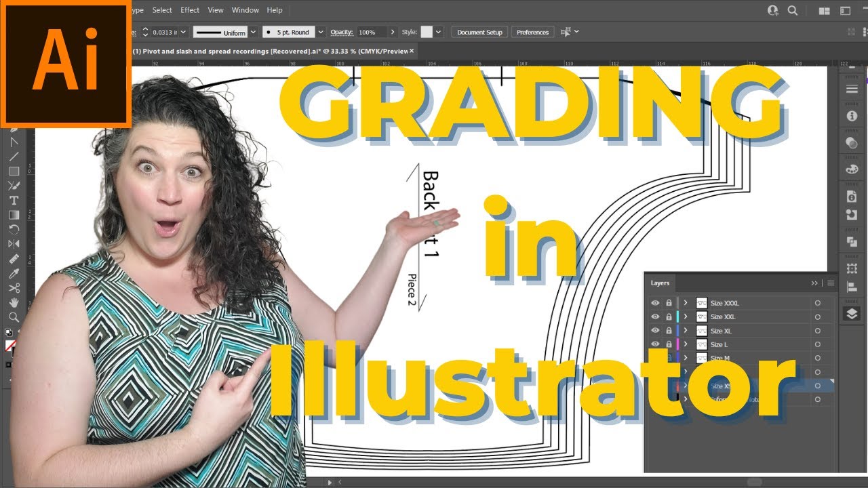Select the Reflect tool
Viewport: 868px width, 488px height.
coord(14,244)
